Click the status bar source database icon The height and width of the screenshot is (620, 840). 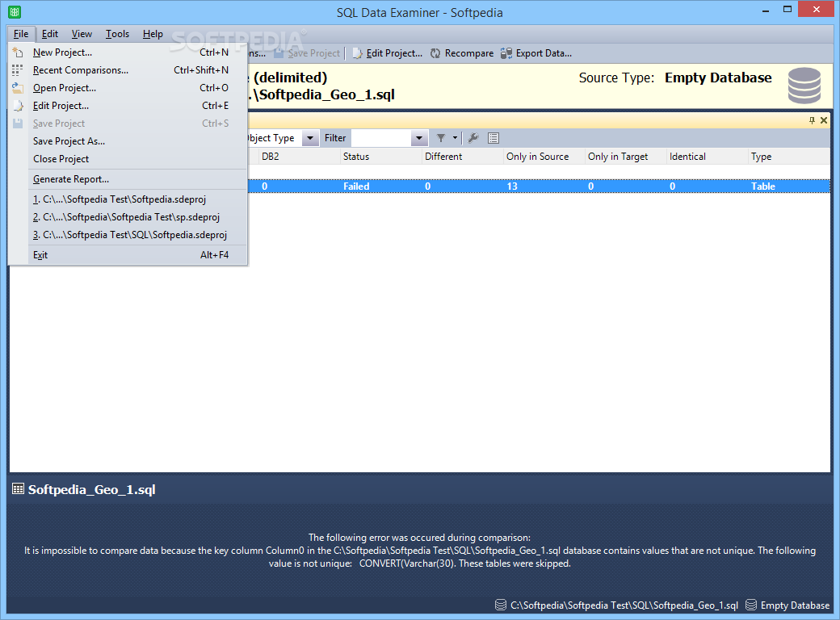tap(500, 605)
